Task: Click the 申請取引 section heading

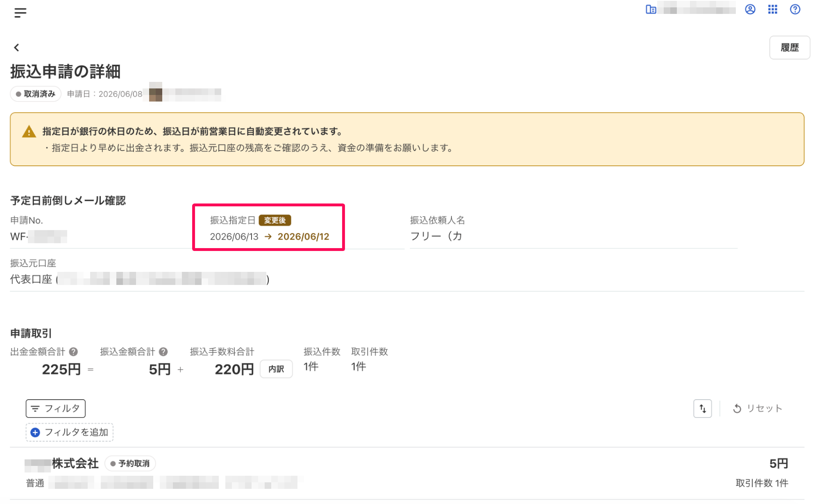Action: (31, 333)
